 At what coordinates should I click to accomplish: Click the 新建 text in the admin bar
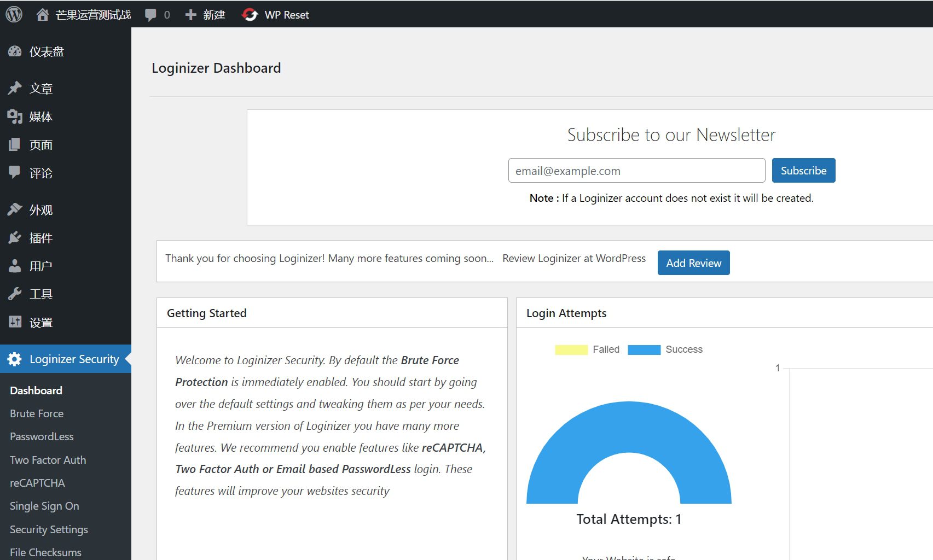[214, 15]
